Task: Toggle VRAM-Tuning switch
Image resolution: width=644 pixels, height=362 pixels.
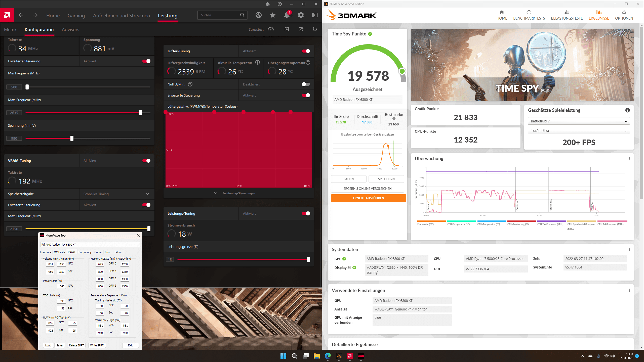Action: 146,161
